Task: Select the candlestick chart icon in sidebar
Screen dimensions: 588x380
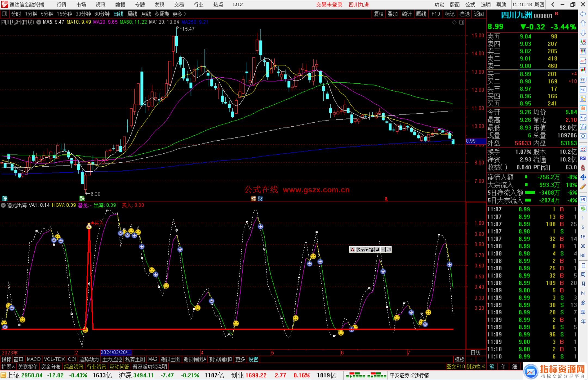Action: (583, 70)
